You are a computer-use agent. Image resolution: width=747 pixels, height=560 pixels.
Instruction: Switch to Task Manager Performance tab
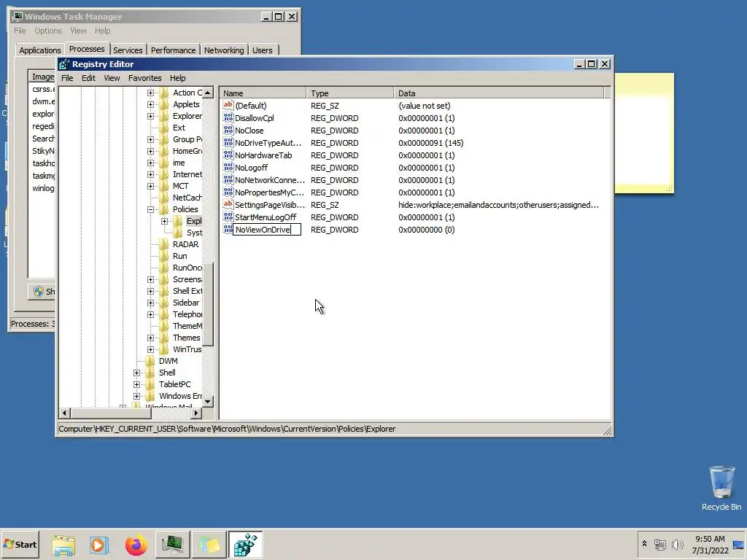[174, 50]
